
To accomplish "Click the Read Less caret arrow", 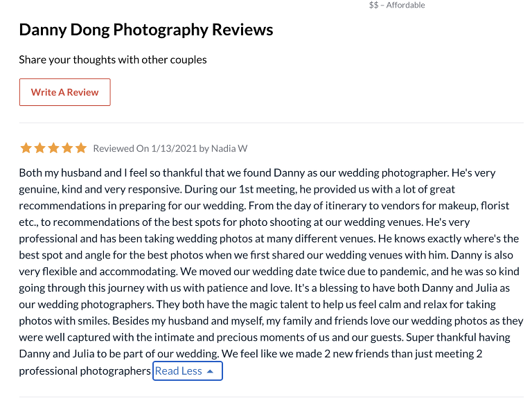I will point(211,371).
